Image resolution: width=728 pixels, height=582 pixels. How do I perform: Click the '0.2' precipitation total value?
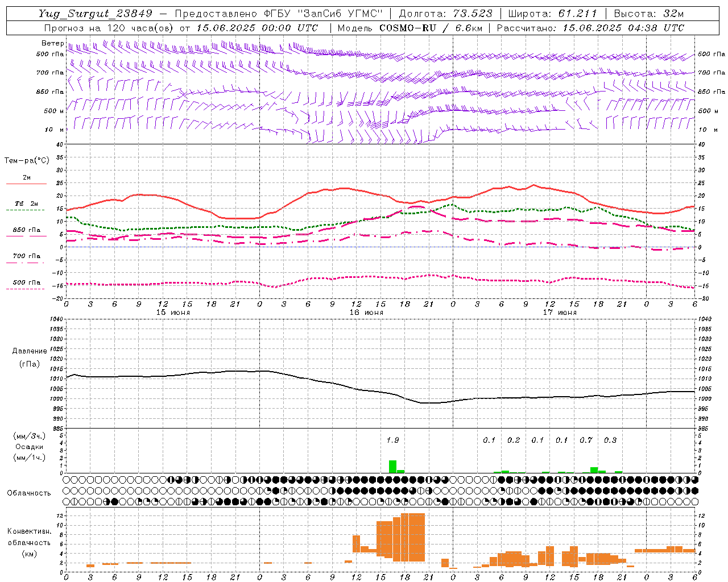514,440
